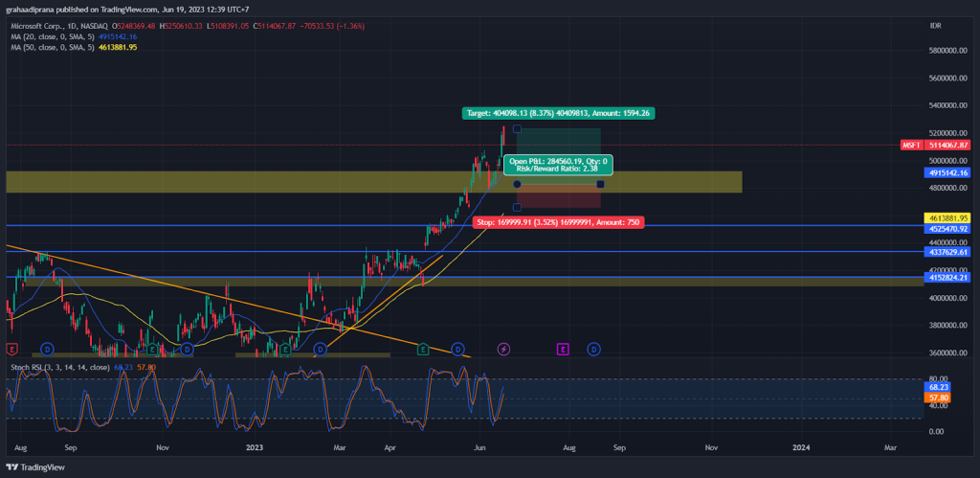This screenshot has width=980, height=478.
Task: Click the TradingView logo
Action: pyautogui.click(x=35, y=467)
